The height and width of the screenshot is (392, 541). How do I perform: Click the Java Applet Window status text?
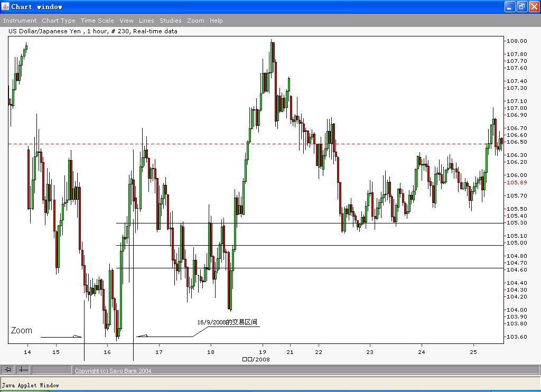30,385
